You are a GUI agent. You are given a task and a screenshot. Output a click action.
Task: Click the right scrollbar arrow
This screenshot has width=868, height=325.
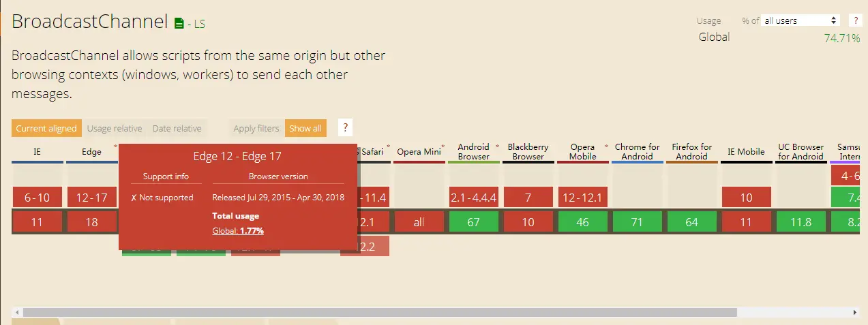pos(856,312)
